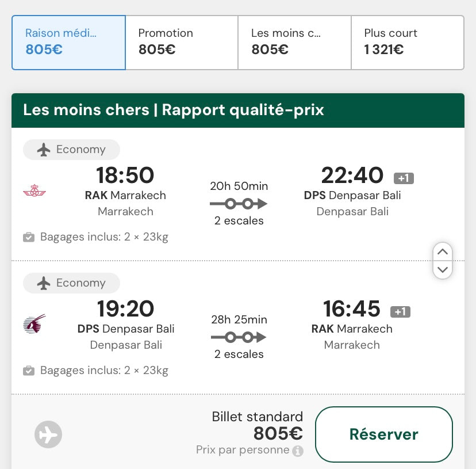
Task: Click the Réserver button
Action: (383, 434)
